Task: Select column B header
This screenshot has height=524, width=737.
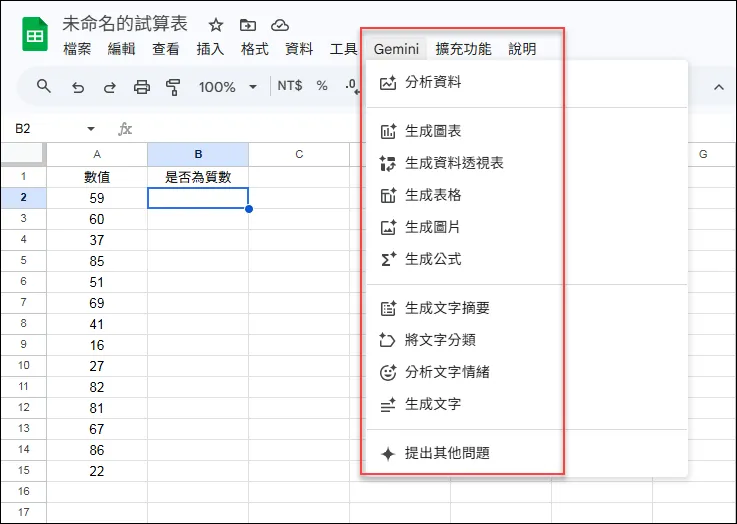Action: (x=198, y=155)
